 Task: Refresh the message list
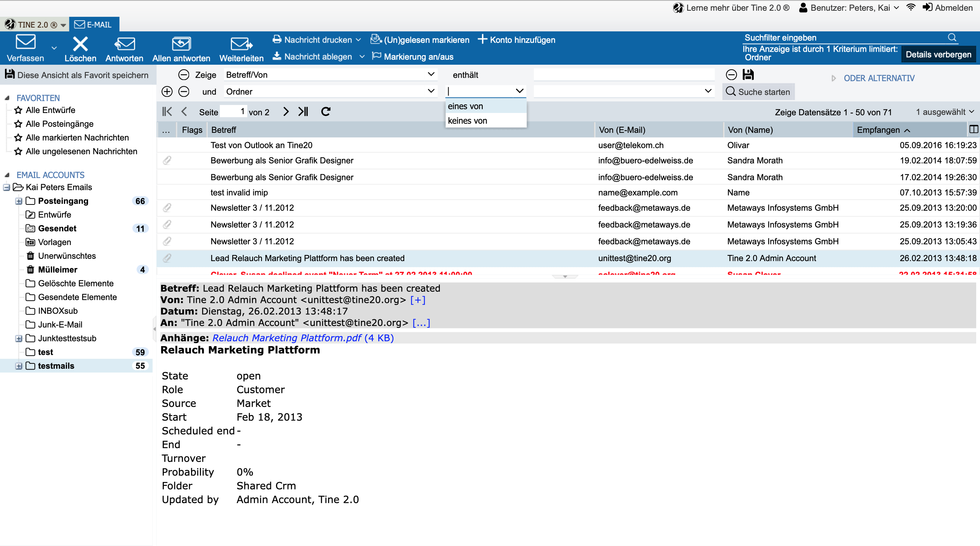(x=326, y=111)
